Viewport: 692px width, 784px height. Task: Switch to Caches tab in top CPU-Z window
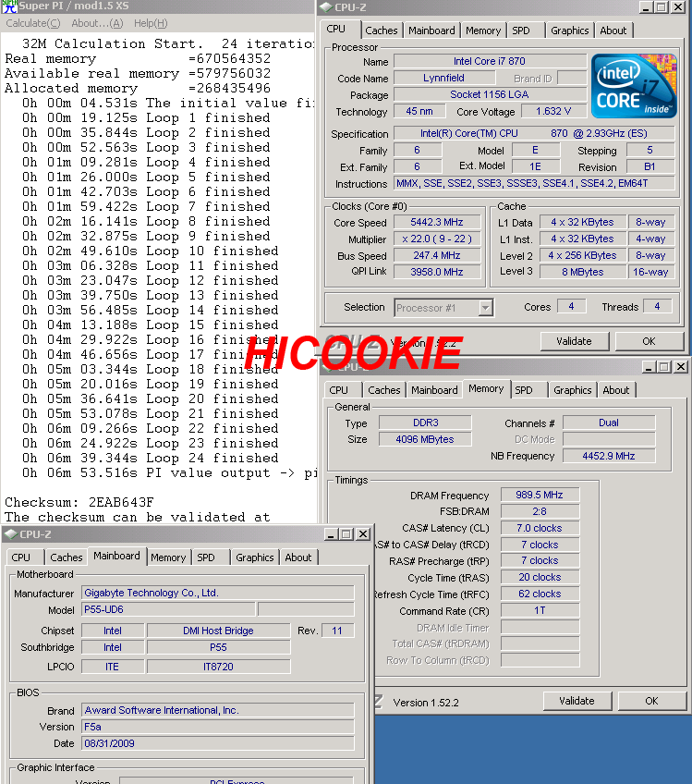[382, 31]
